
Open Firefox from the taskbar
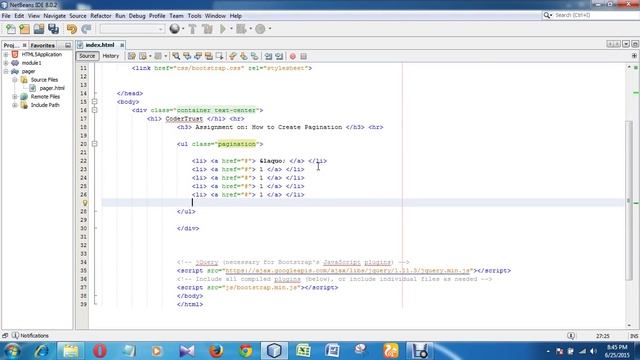216,351
